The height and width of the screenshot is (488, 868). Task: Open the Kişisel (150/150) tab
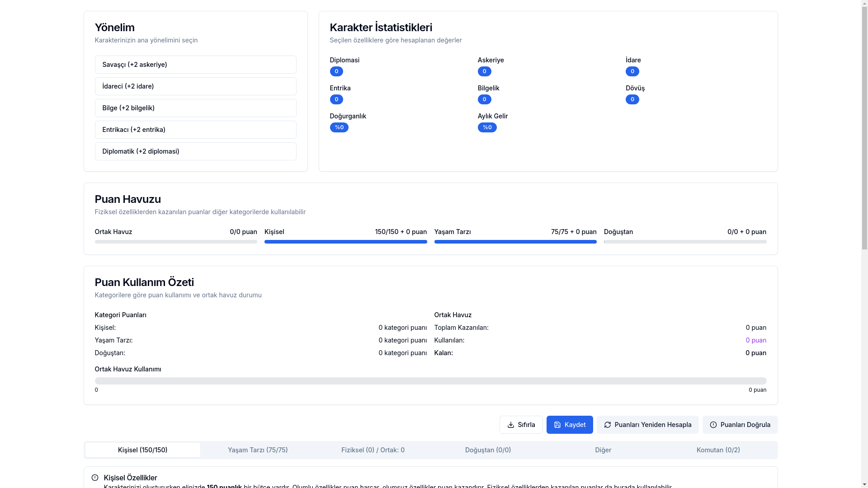click(x=142, y=450)
